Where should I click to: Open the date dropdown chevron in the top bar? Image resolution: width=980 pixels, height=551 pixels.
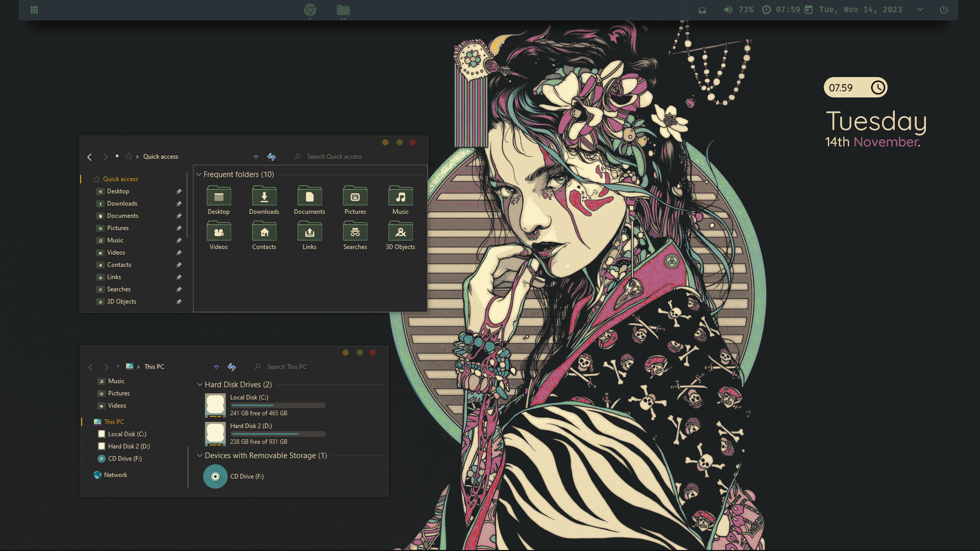[x=920, y=9]
